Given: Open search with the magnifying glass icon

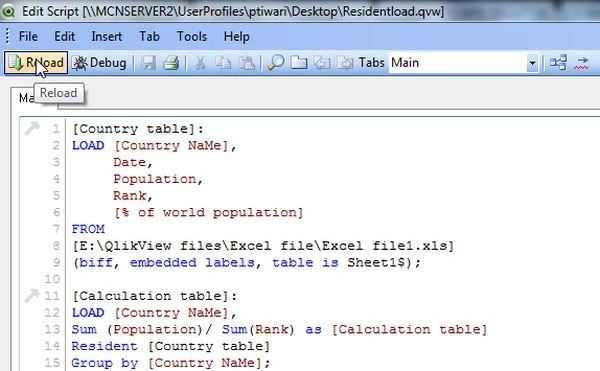Looking at the screenshot, I should coord(276,63).
